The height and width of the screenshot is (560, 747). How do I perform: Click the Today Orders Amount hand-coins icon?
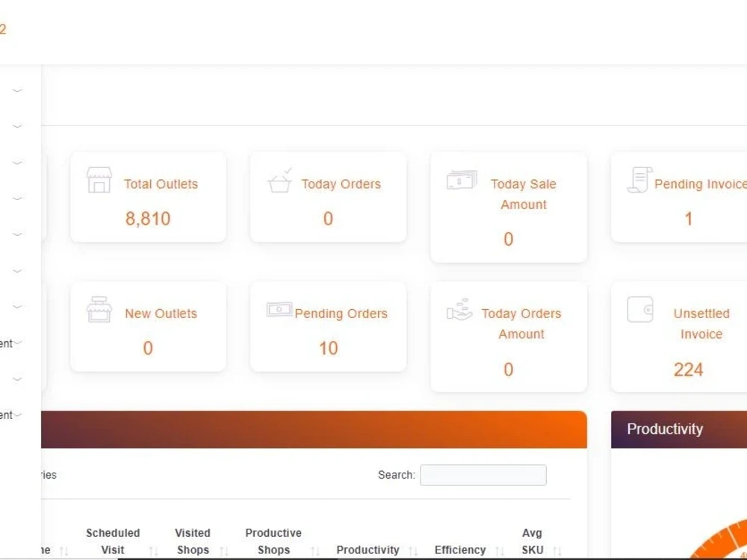pos(459,310)
